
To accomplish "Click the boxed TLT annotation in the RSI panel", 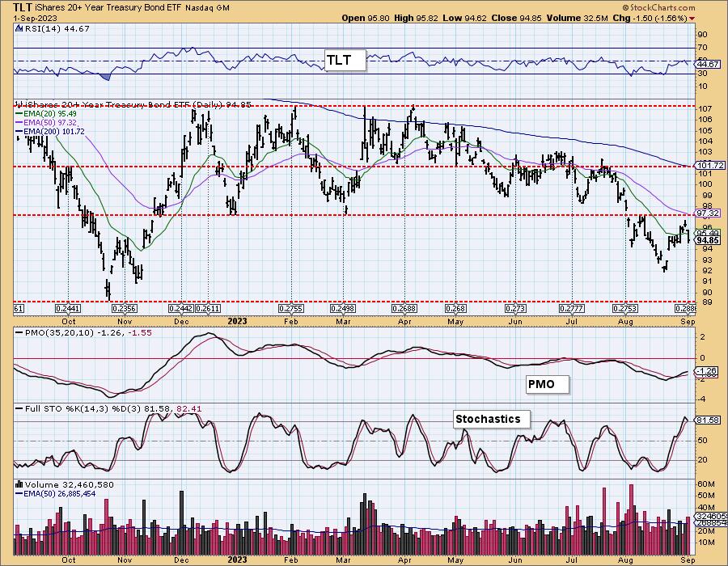I will pos(345,61).
